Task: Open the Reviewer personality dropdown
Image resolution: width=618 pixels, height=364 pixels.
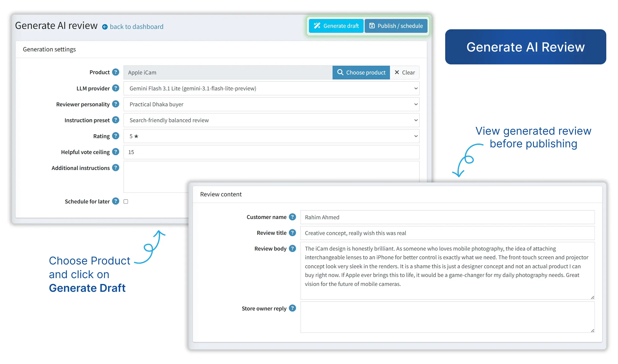Action: coord(271,104)
